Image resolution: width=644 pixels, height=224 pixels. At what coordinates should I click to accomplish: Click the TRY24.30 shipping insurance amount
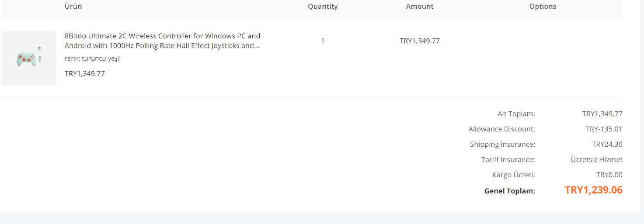point(607,145)
